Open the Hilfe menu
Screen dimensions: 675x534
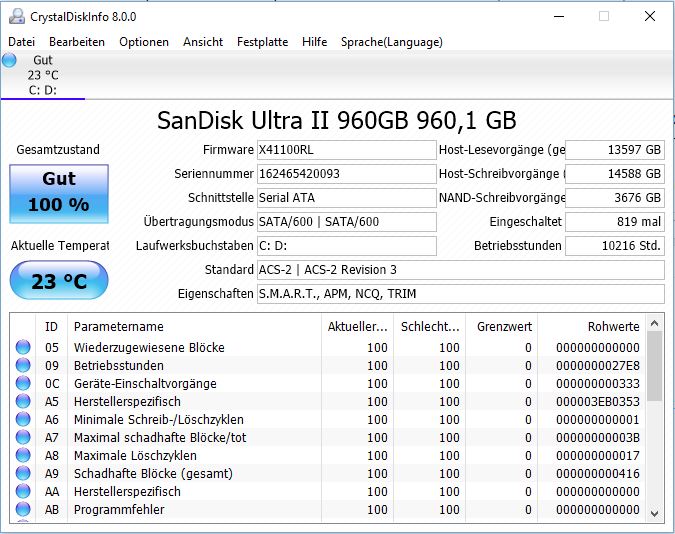[314, 42]
